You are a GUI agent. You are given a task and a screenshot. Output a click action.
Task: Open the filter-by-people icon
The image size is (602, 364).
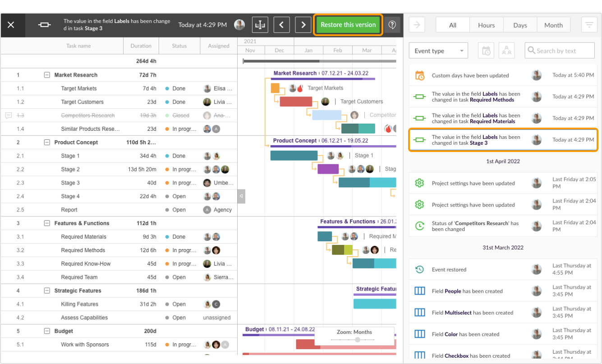[506, 50]
